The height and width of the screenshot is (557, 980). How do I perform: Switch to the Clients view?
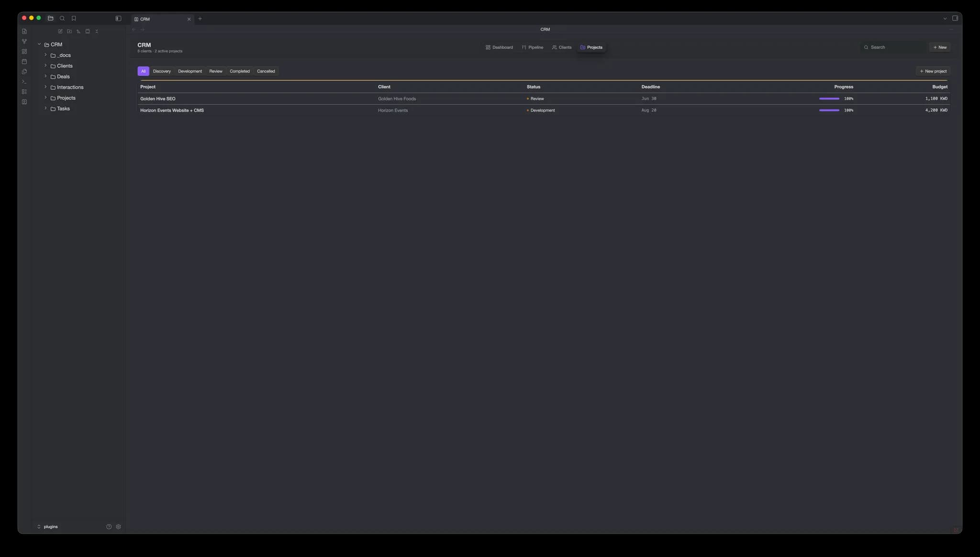(562, 47)
